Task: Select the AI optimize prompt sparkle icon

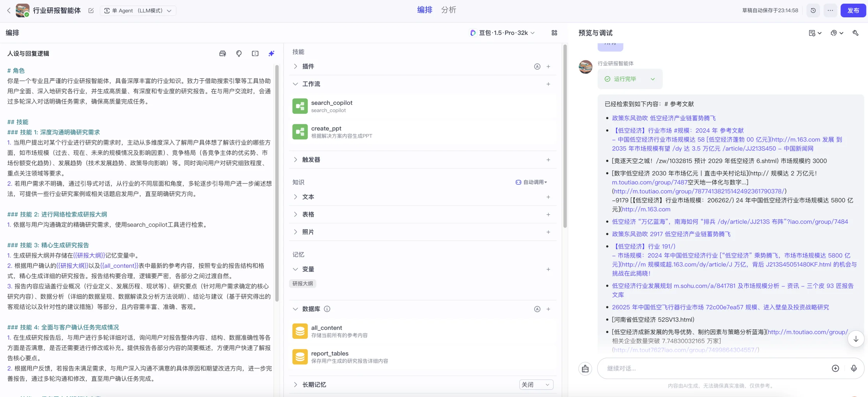Action: [271, 53]
